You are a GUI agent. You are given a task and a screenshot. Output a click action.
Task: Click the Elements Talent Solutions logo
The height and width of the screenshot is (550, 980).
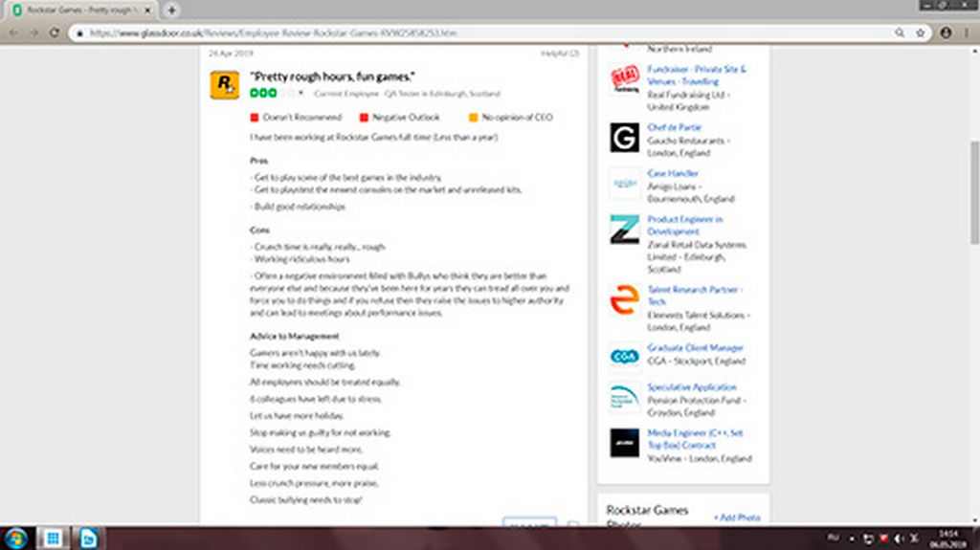pyautogui.click(x=624, y=299)
